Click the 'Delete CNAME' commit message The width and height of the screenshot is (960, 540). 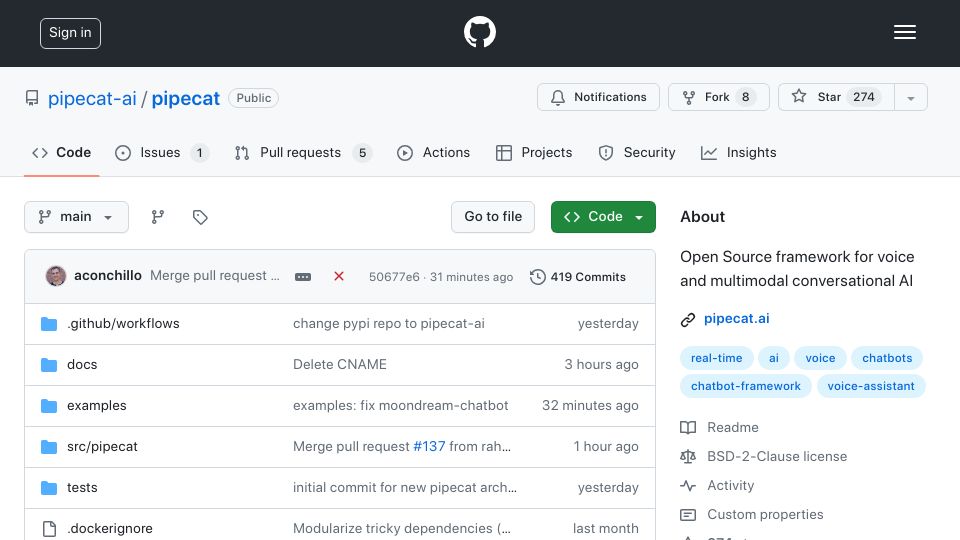pos(340,364)
